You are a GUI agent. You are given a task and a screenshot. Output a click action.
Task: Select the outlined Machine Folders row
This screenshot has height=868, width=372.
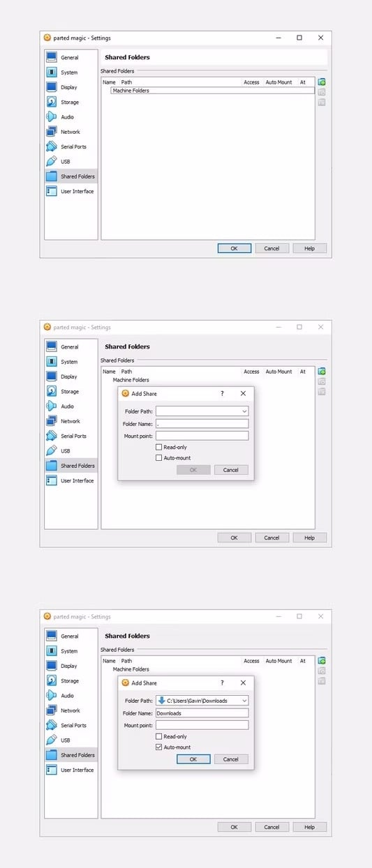pos(213,91)
